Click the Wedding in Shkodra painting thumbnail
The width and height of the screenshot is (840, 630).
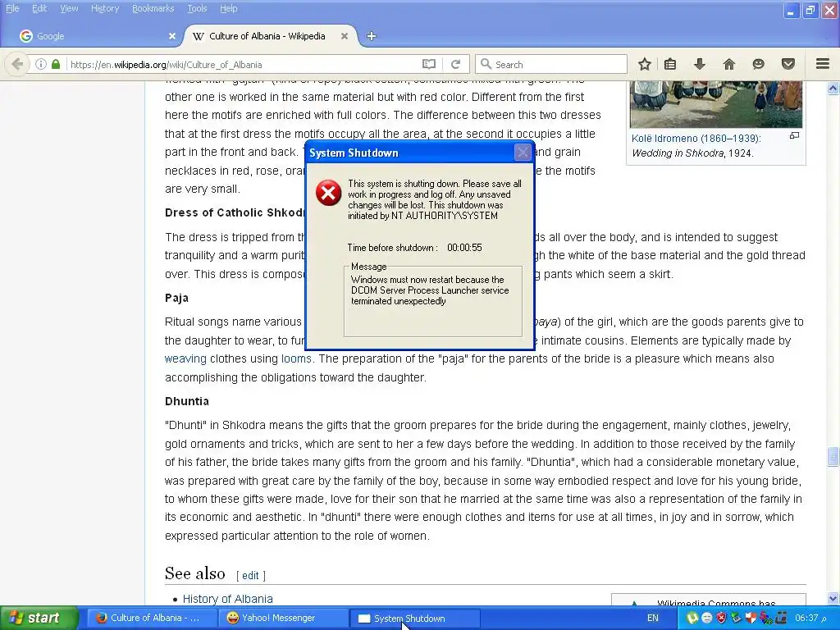click(x=715, y=104)
